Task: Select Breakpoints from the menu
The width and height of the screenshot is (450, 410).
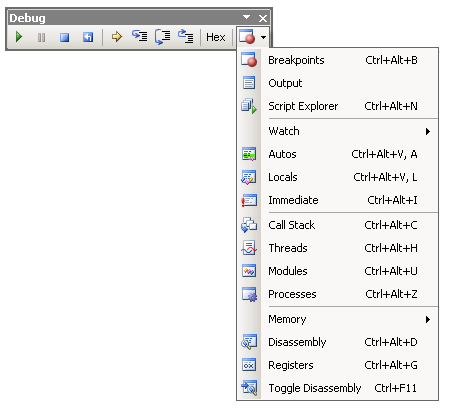Action: pyautogui.click(x=338, y=60)
